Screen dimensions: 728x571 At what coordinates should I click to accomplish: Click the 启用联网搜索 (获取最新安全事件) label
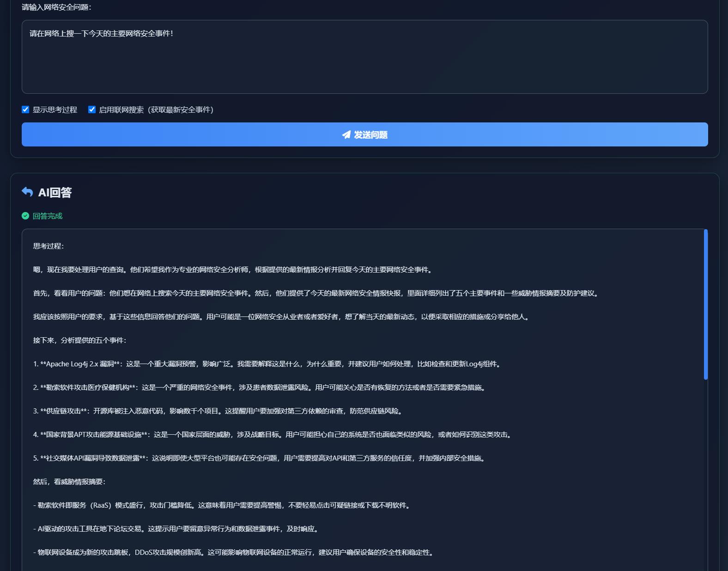[x=156, y=109]
